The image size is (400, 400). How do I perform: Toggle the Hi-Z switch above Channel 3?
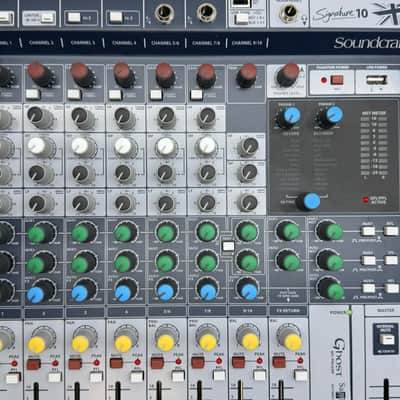pyautogui.click(x=74, y=17)
